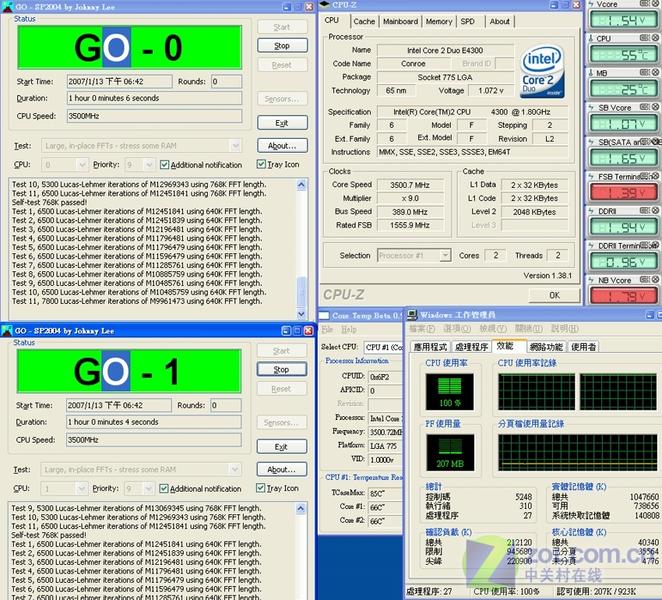Toggle Tray Icon checkbox in GO-1 window
Image resolution: width=662 pixels, height=600 pixels.
click(x=260, y=488)
